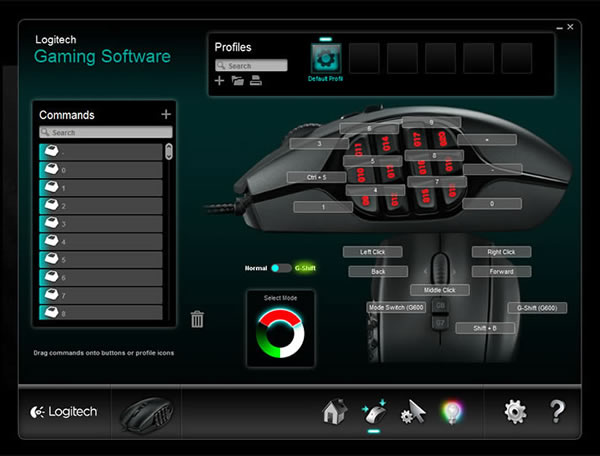Click the '0' assignment label on mouse
The image size is (600, 456).
(492, 204)
